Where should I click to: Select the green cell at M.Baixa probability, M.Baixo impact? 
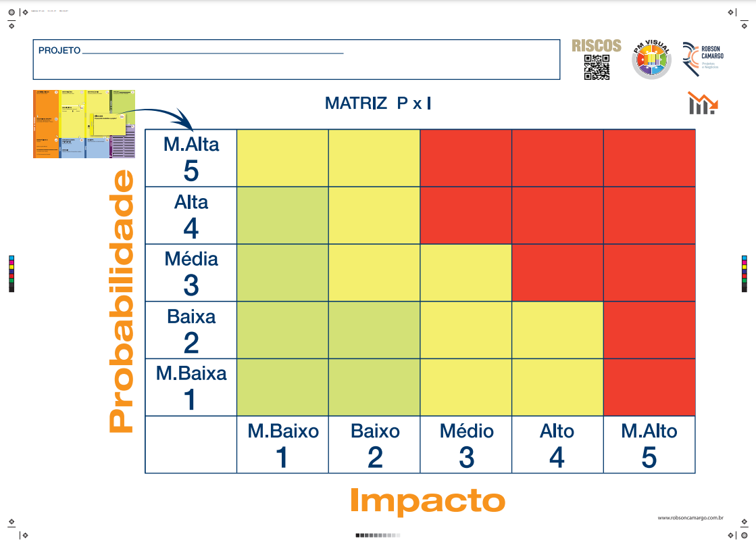[x=282, y=387]
